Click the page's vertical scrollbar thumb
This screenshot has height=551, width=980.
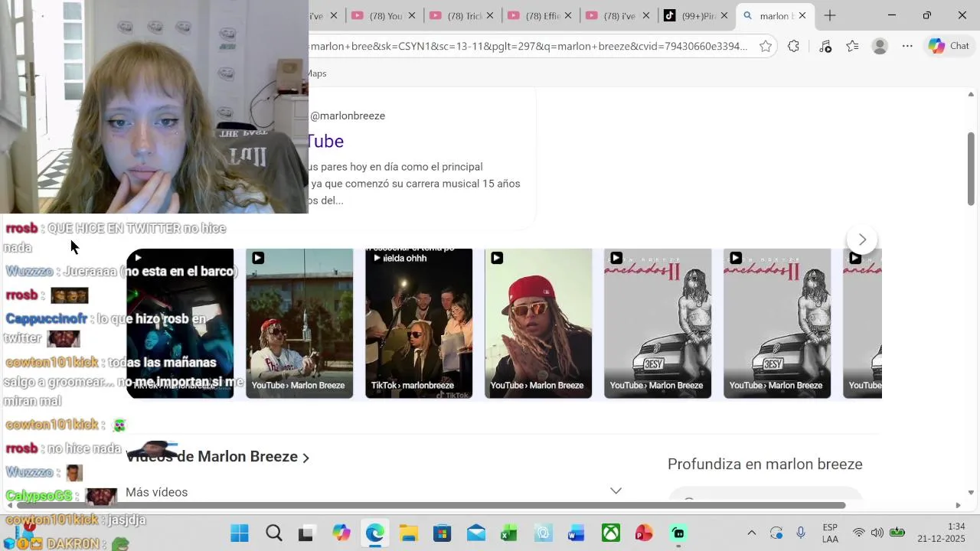pos(971,168)
